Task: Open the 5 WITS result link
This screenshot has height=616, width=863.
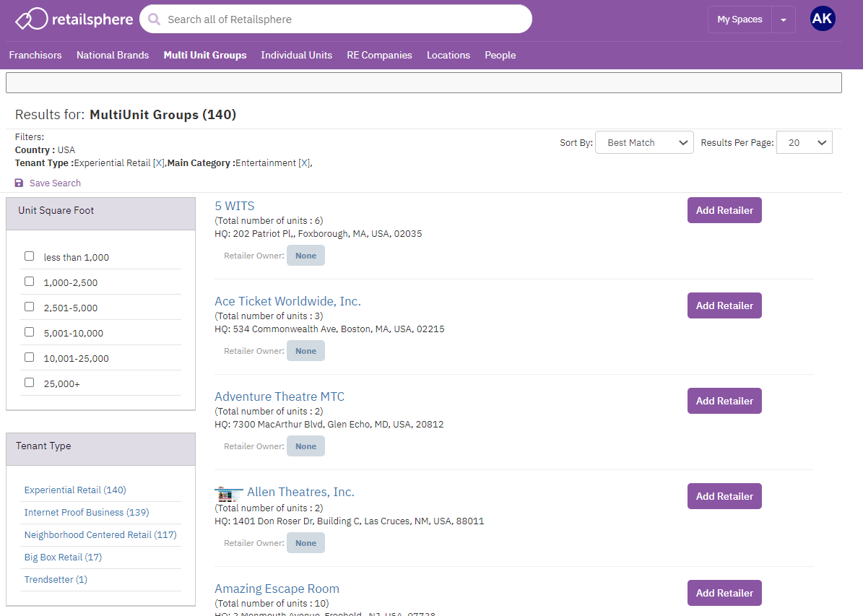Action: point(235,206)
